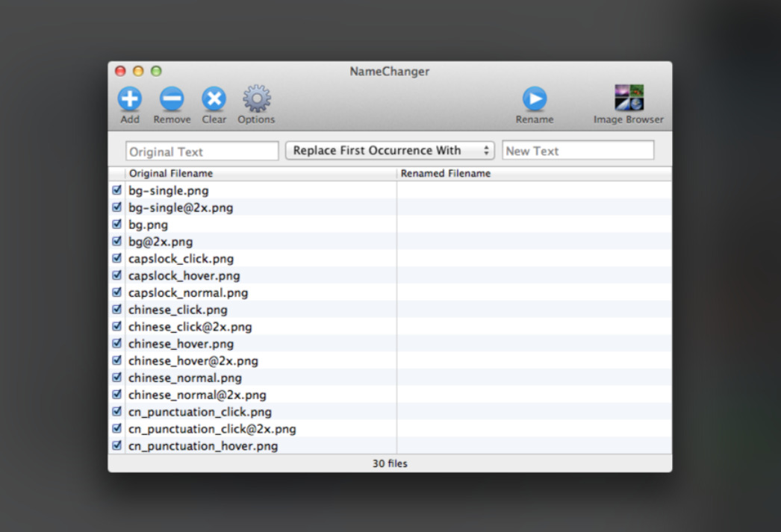Click the 30 files status text

click(390, 463)
